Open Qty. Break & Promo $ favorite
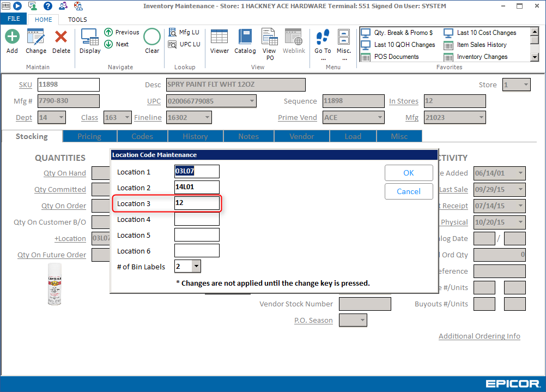The image size is (546, 392). (x=397, y=33)
